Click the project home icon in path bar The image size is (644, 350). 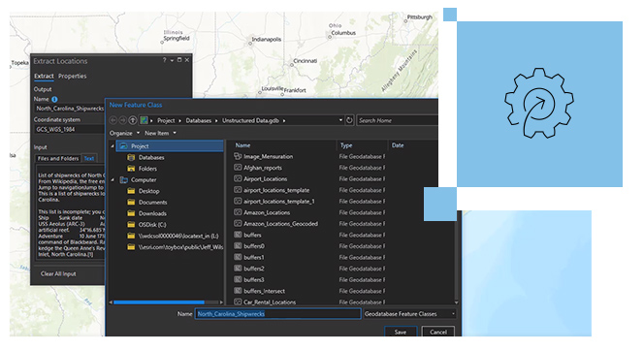[144, 120]
